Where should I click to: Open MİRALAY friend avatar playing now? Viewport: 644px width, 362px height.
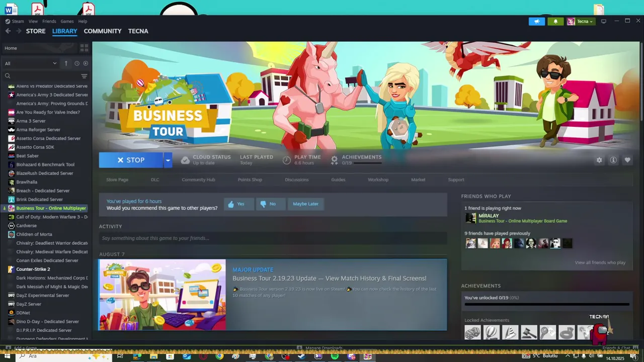click(471, 218)
